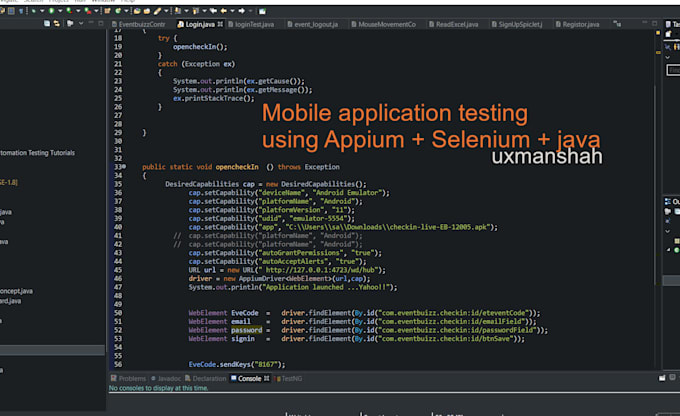Image resolution: width=680 pixels, height=416 pixels.
Task: Click the highlighted 'password' variable on line 52
Action: tap(246, 330)
